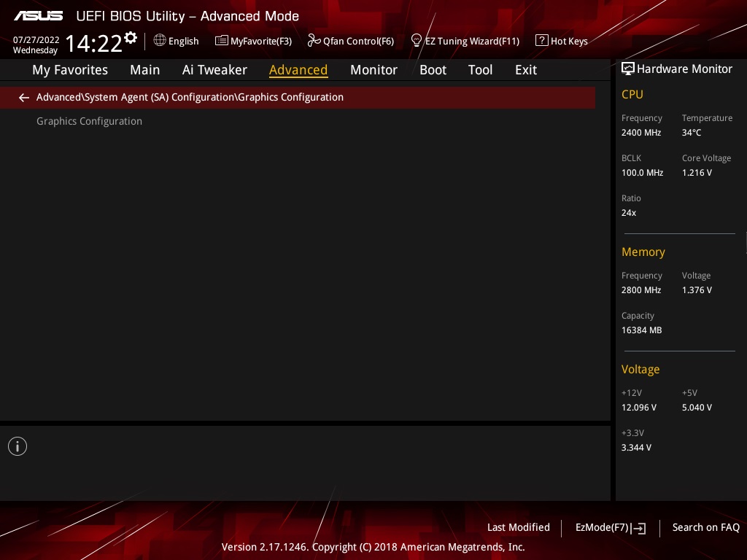747x560 pixels.
Task: Click the CPU section heading
Action: (x=632, y=94)
